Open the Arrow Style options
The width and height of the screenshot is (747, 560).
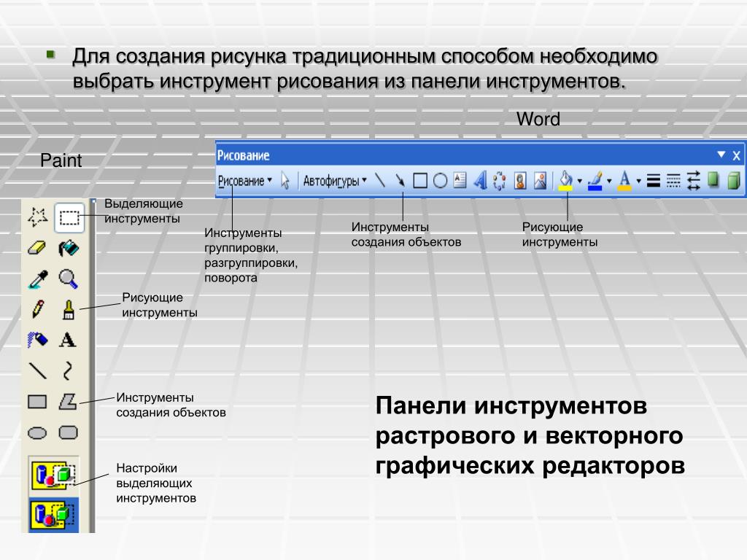coord(693,181)
